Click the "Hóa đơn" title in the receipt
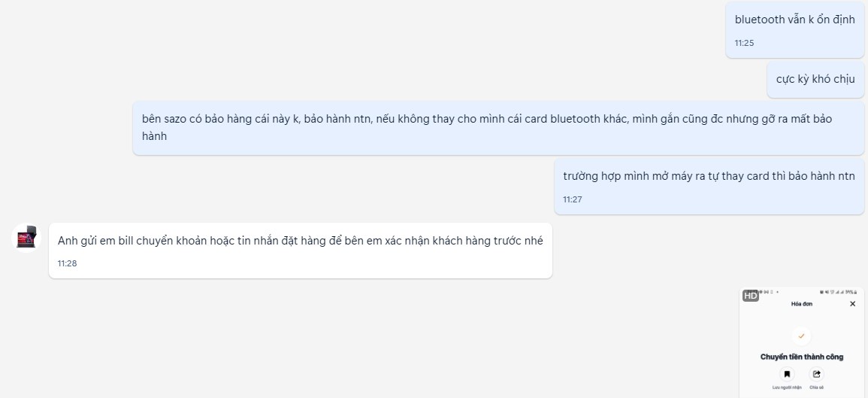Viewport: 868px width, 398px height. [x=802, y=304]
